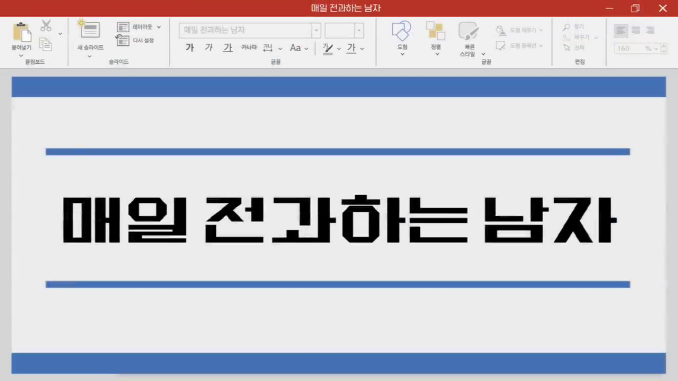Screen dimensions: 678x381
Task: Toggle align right paragraph button
Action: pyautogui.click(x=650, y=30)
